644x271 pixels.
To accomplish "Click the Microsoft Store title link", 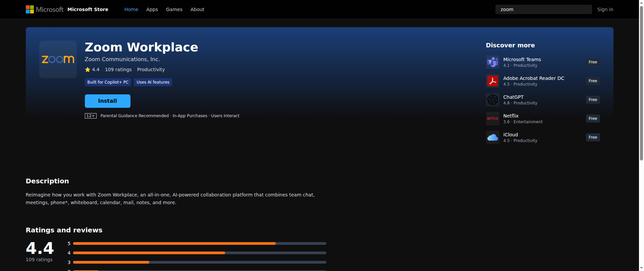I will 88,9.
